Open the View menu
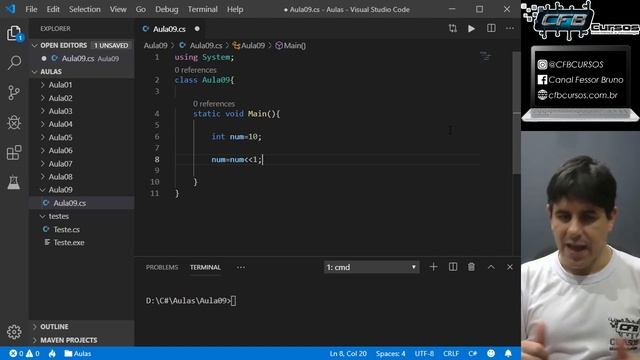This screenshot has width=640, height=360. 118,9
